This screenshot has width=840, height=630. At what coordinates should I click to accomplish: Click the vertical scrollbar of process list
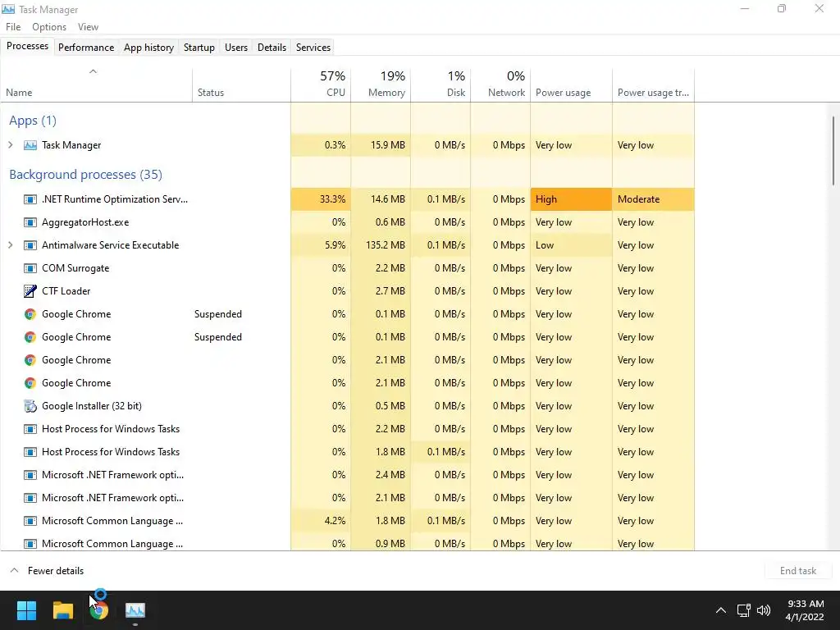(x=833, y=151)
